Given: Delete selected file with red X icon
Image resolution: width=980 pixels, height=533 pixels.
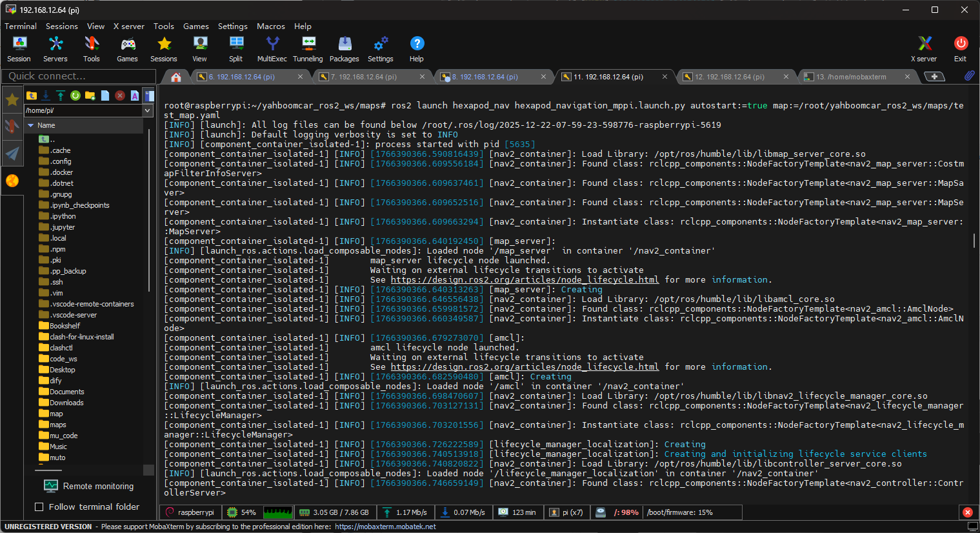Looking at the screenshot, I should [x=120, y=96].
